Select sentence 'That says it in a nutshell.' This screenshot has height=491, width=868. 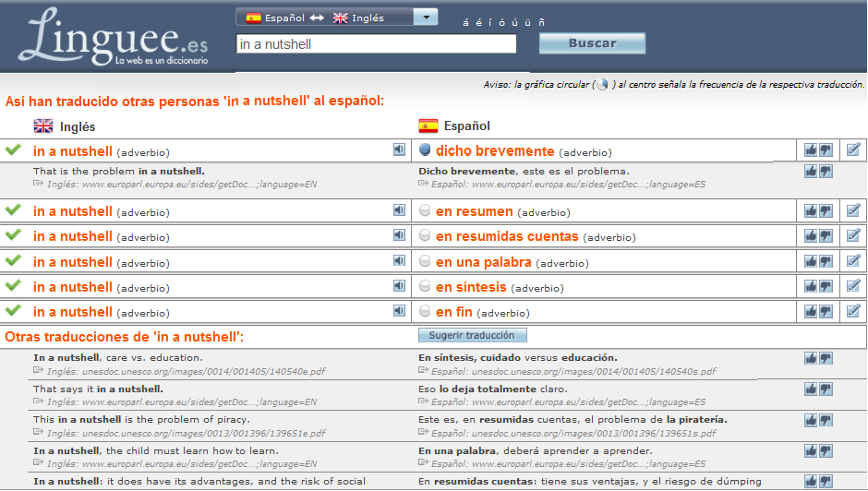98,389
